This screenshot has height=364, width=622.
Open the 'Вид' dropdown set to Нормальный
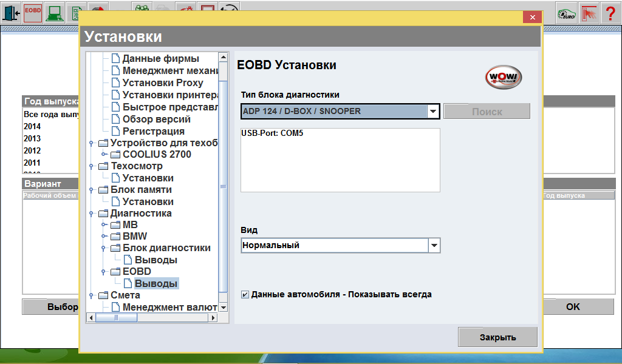pos(434,246)
